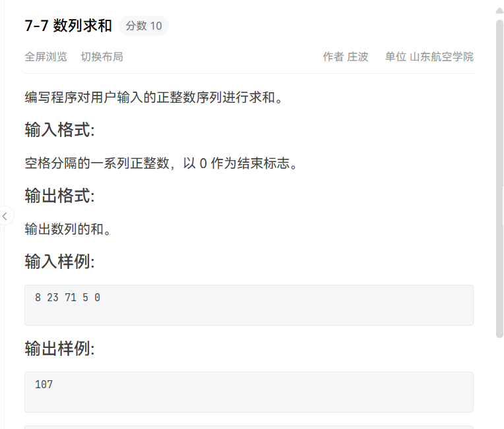
Task: Click the scrollbar up arrow
Action: 499,12
